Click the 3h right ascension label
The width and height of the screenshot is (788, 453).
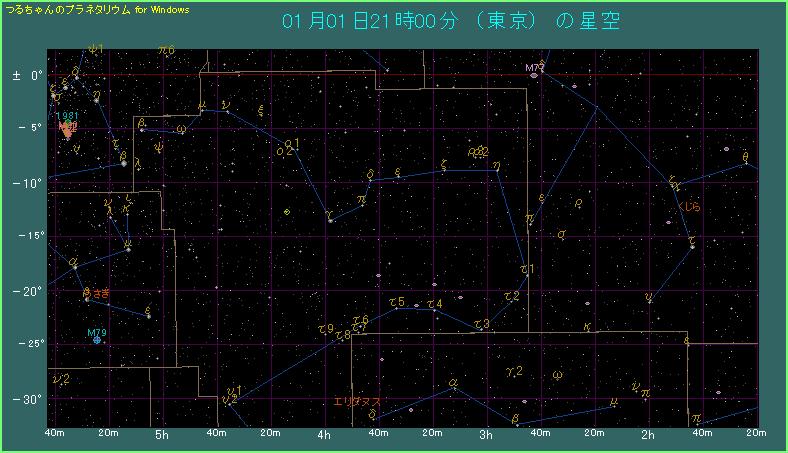tap(486, 435)
